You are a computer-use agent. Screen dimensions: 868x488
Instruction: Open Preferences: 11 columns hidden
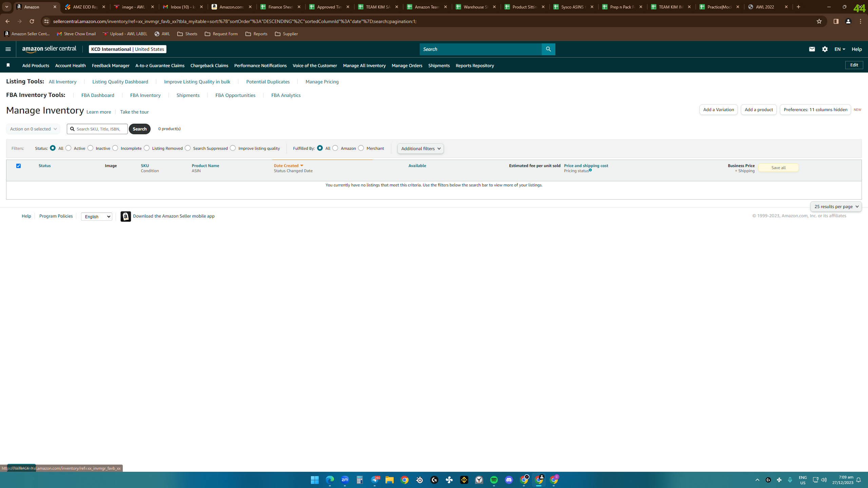815,109
